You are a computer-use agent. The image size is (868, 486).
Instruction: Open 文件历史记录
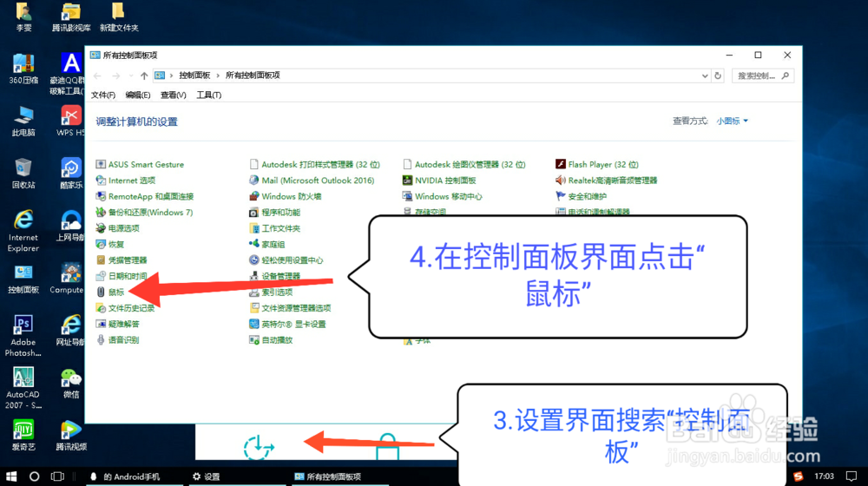tap(125, 308)
